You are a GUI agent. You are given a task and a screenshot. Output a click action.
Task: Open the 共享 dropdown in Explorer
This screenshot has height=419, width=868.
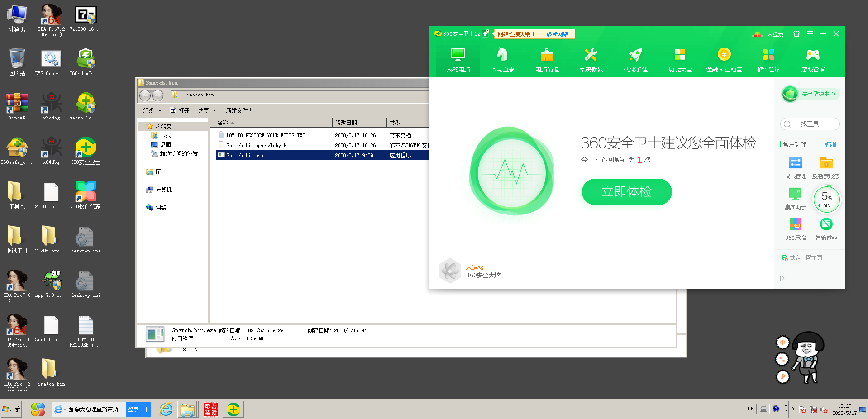click(207, 110)
